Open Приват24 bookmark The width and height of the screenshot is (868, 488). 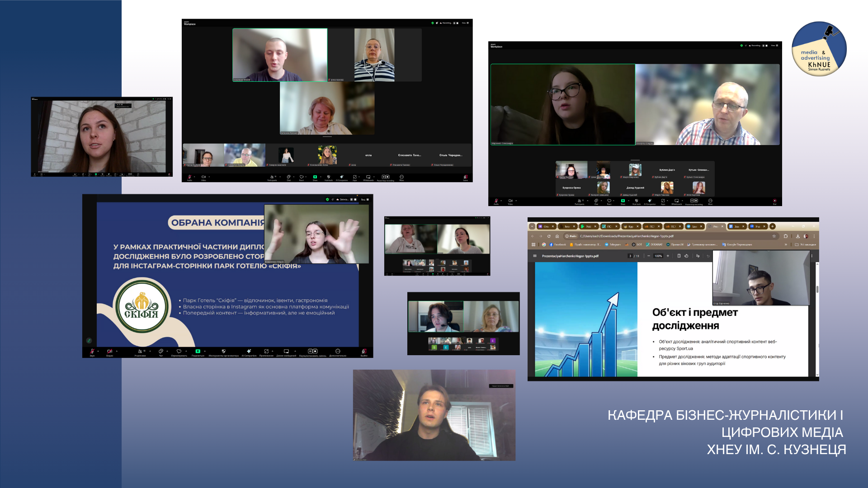pyautogui.click(x=675, y=244)
